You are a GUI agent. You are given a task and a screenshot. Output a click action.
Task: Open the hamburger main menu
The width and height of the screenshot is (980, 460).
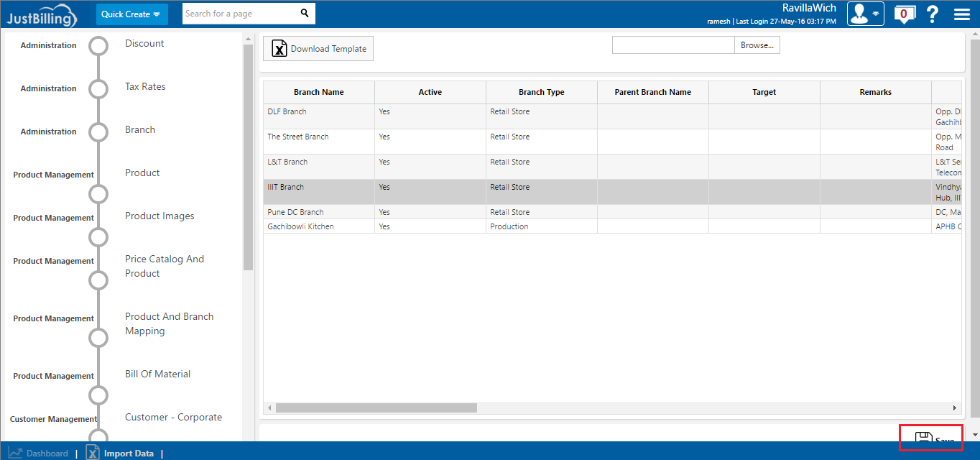(961, 14)
